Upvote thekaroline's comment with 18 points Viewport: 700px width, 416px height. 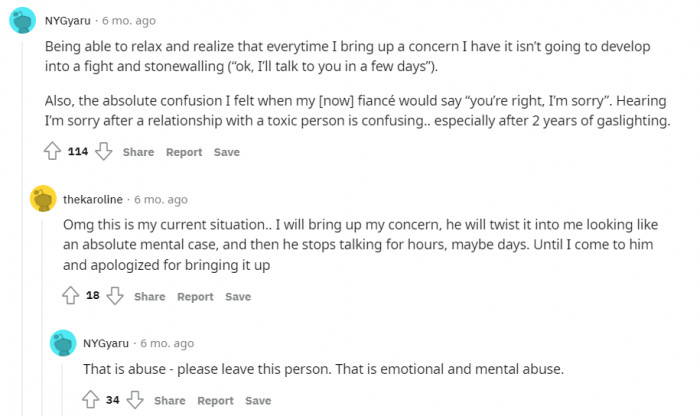[x=71, y=296]
